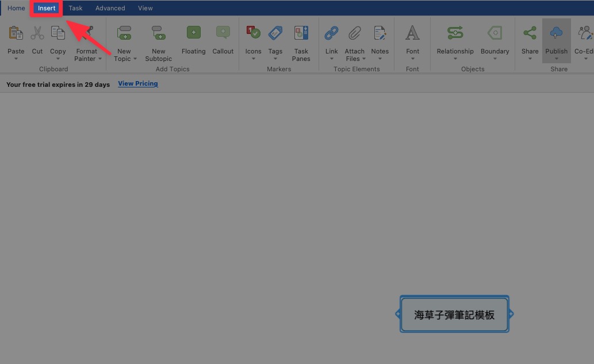Click the Font letter A icon
This screenshot has height=364, width=594.
pyautogui.click(x=412, y=33)
